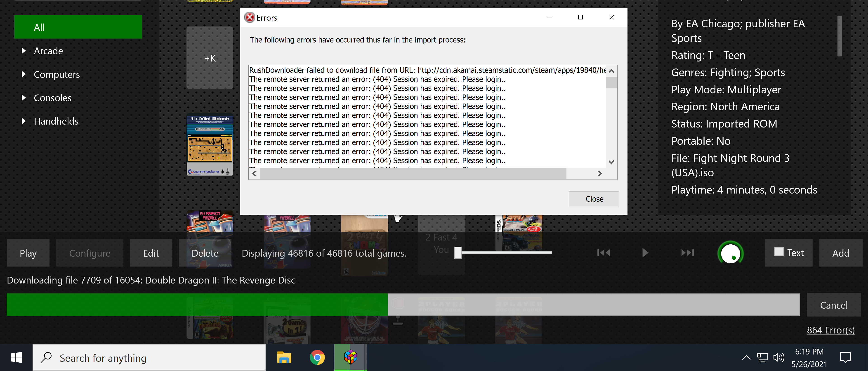Show hidden system tray icons

pyautogui.click(x=746, y=357)
